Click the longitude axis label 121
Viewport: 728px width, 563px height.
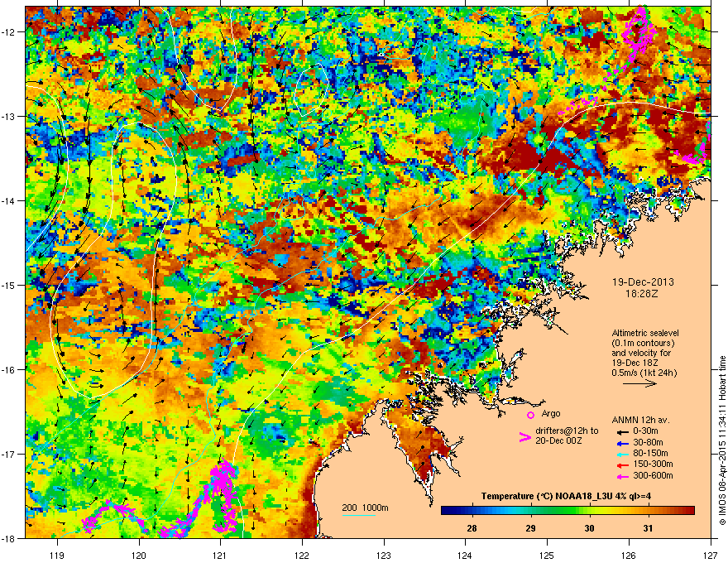point(220,555)
